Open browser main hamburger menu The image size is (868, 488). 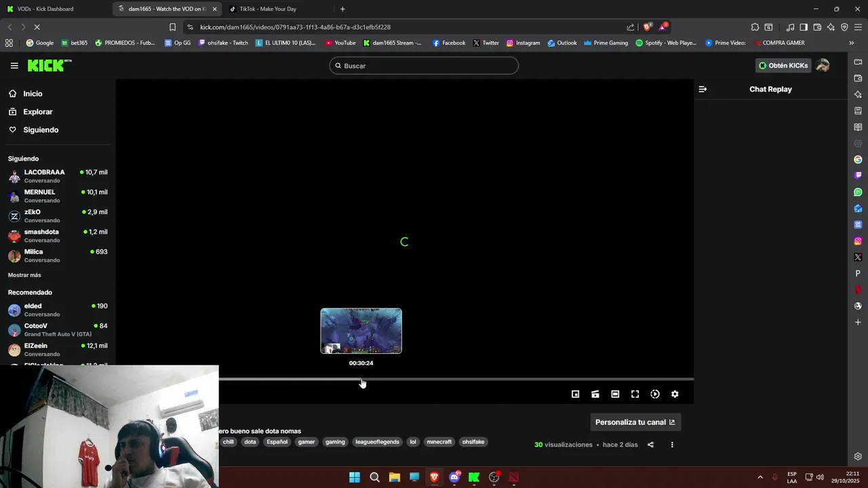[x=858, y=27]
